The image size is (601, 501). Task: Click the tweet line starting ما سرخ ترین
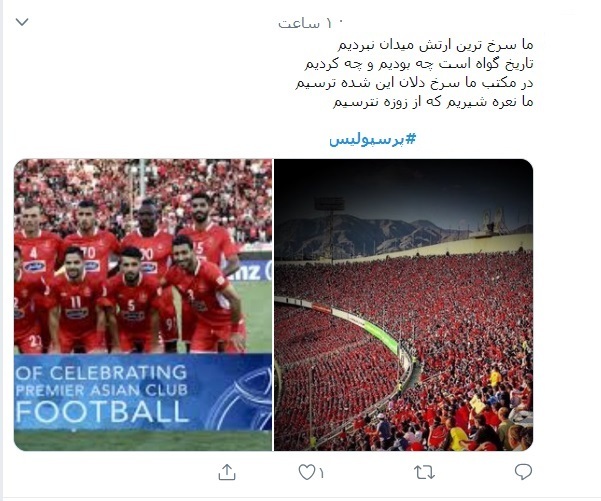(435, 45)
